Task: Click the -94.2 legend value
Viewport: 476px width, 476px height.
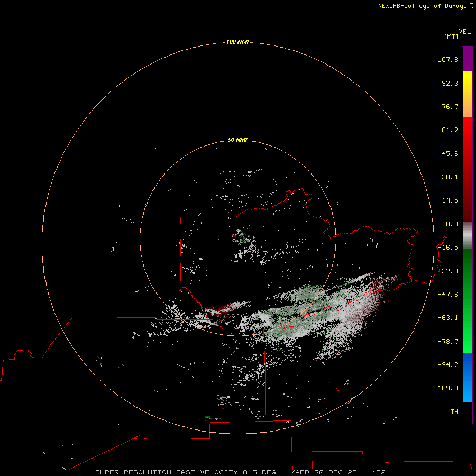Action: tap(448, 365)
